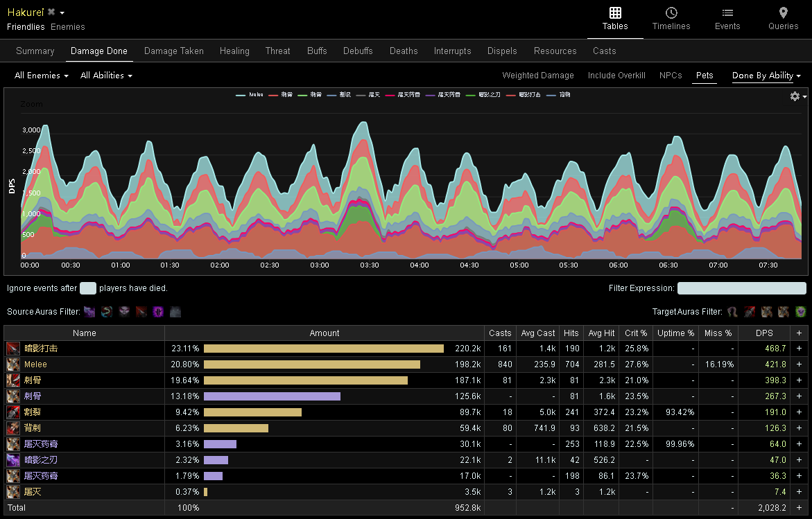Hide the Melee series in chart legend
This screenshot has height=519, width=812.
(250, 95)
